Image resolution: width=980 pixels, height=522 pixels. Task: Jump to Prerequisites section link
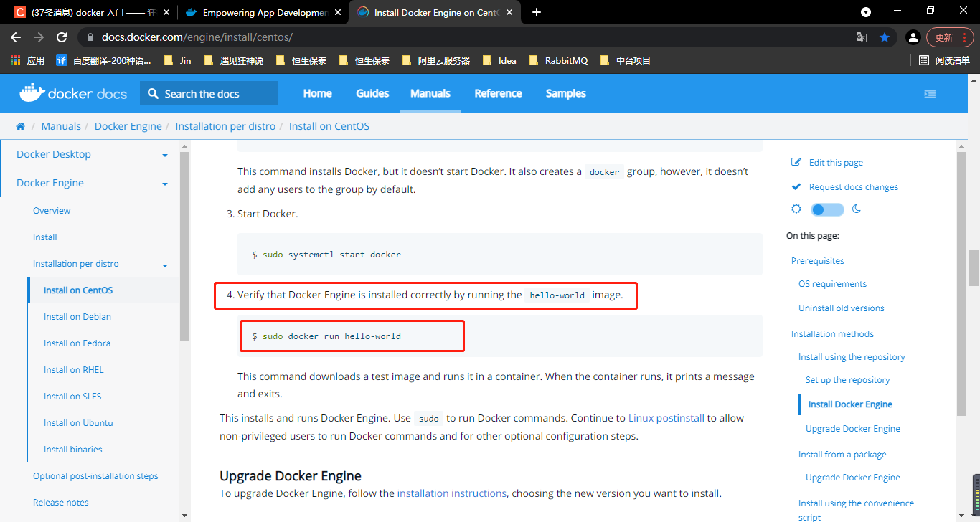(817, 261)
